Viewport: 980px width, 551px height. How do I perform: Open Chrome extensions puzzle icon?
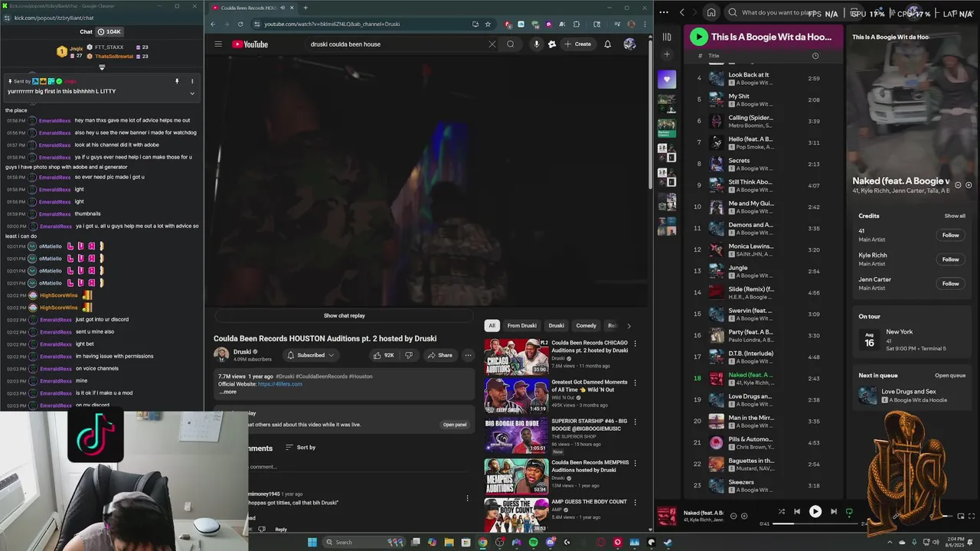[577, 24]
